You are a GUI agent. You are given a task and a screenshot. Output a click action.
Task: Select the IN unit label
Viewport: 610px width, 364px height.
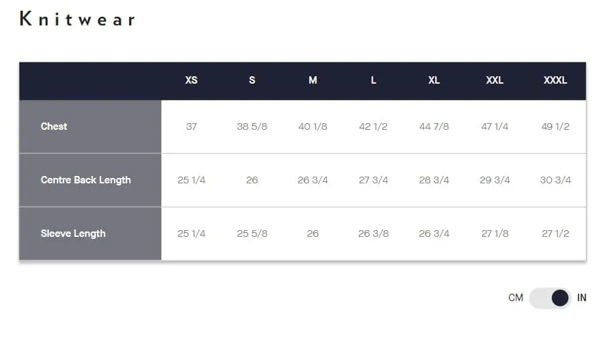click(582, 298)
